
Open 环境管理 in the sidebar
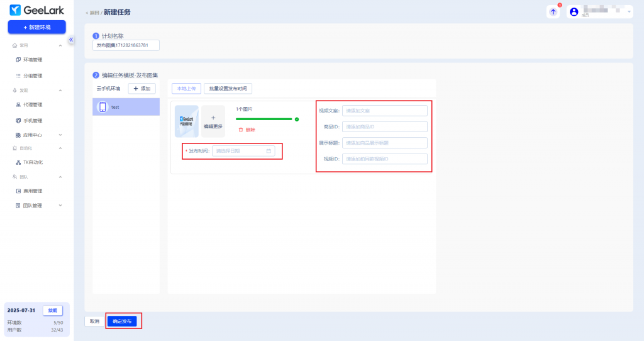coord(33,60)
